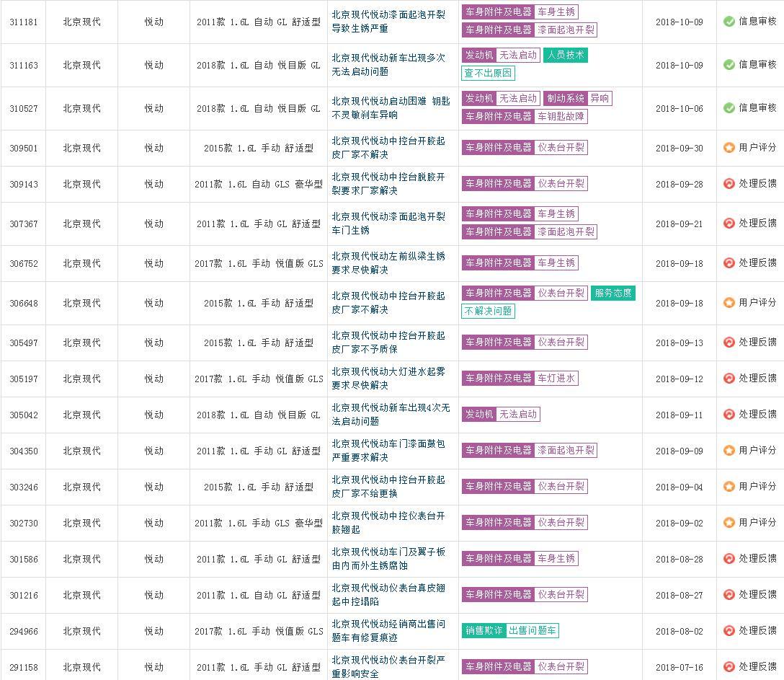Open problem-car sales complaint, row 294966
This screenshot has width=784, height=680.
[388, 630]
